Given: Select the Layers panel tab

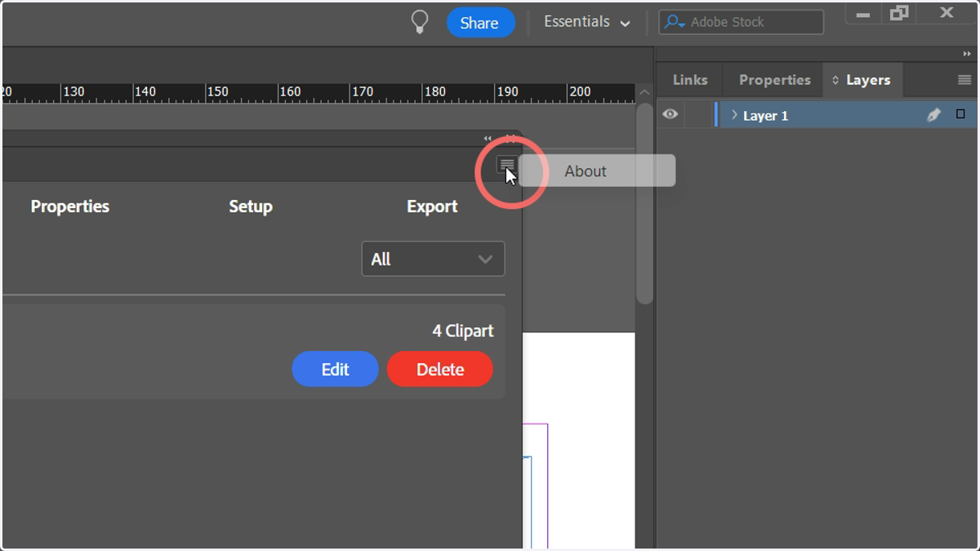Looking at the screenshot, I should pyautogui.click(x=862, y=80).
